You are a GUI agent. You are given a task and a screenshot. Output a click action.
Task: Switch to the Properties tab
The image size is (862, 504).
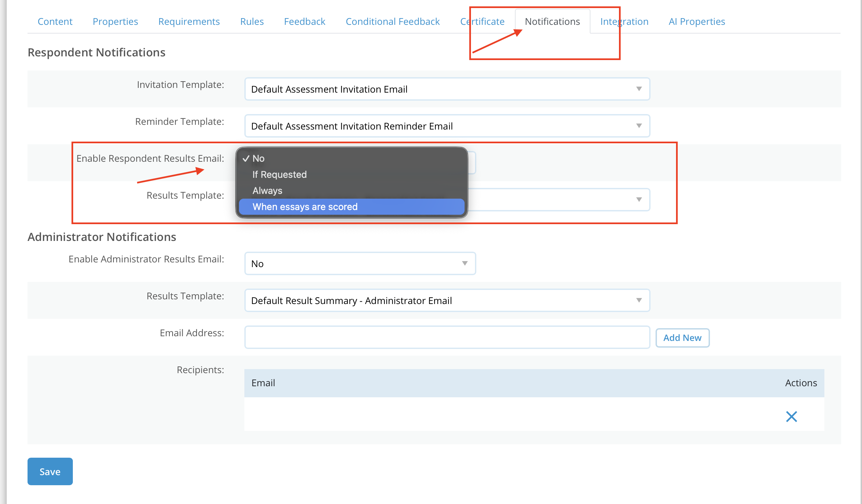click(x=115, y=21)
